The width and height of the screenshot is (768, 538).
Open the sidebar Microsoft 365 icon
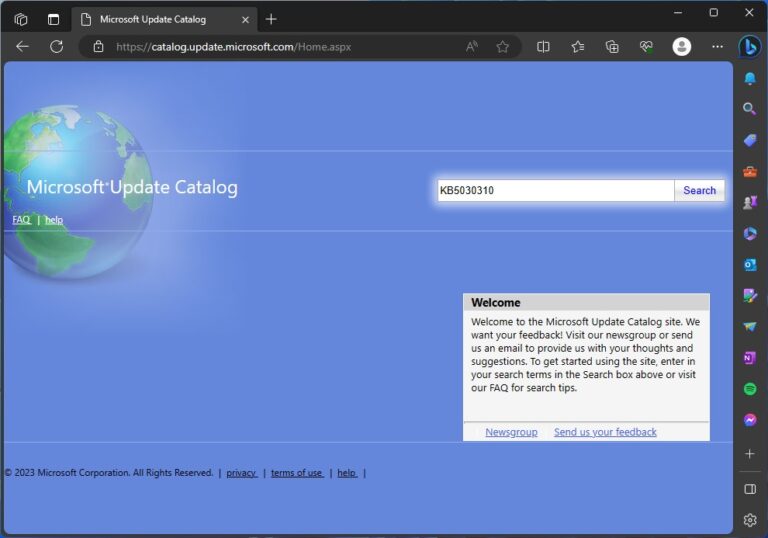749,234
